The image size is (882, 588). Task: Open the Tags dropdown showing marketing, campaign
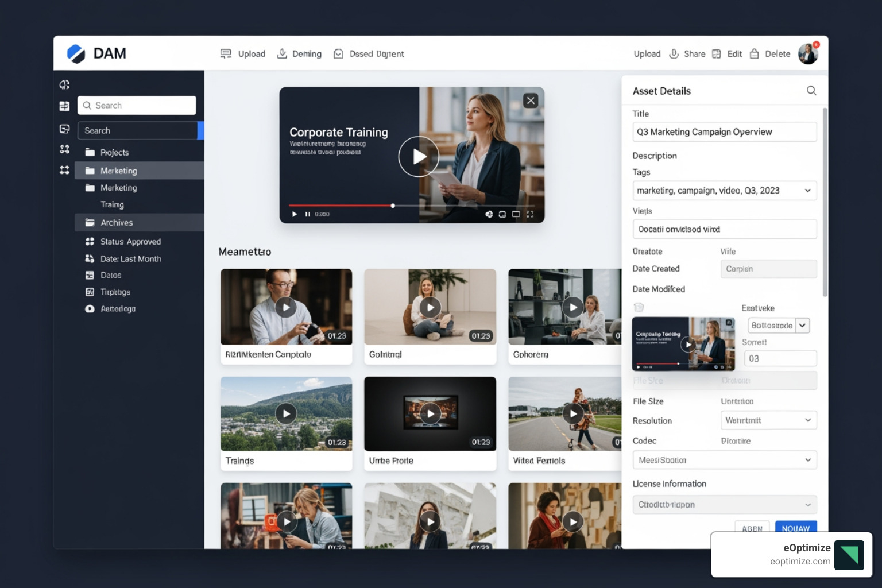724,190
